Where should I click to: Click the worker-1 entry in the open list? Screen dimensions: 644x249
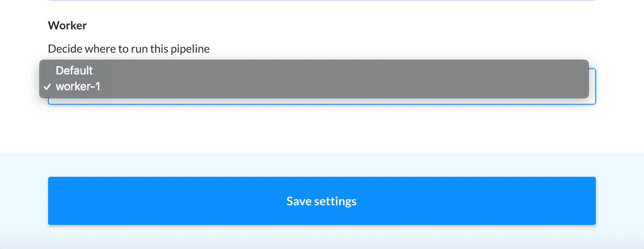pos(78,87)
